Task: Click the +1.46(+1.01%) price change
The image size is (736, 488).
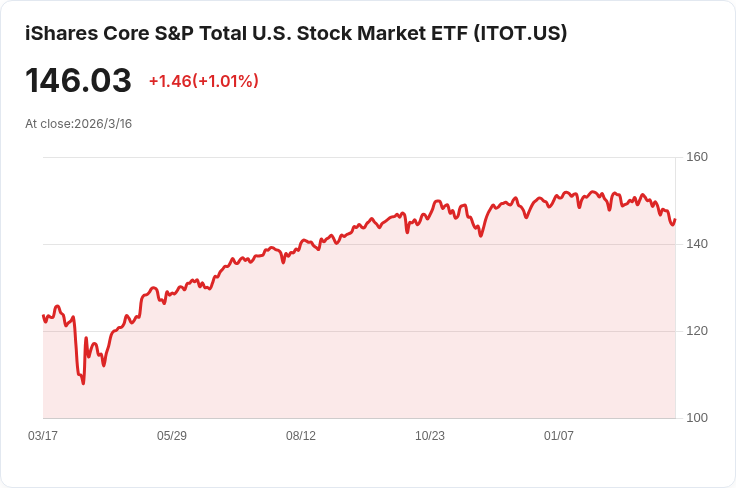Action: (203, 81)
